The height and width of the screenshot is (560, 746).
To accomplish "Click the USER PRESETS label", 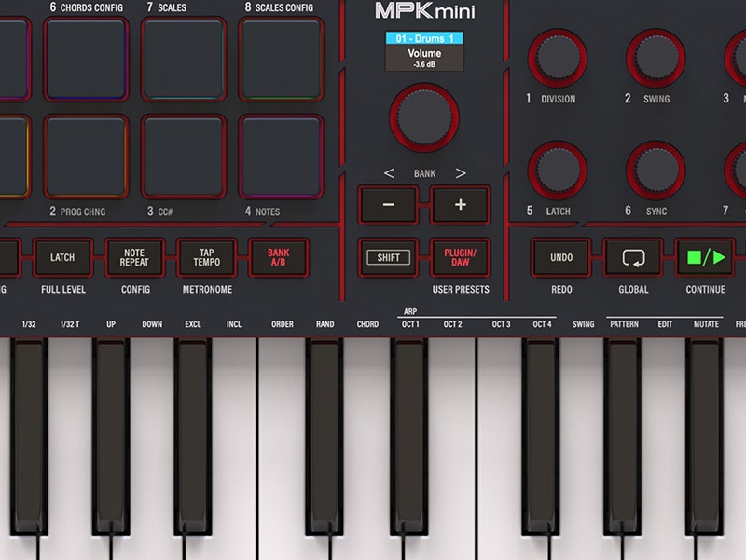I will click(461, 290).
